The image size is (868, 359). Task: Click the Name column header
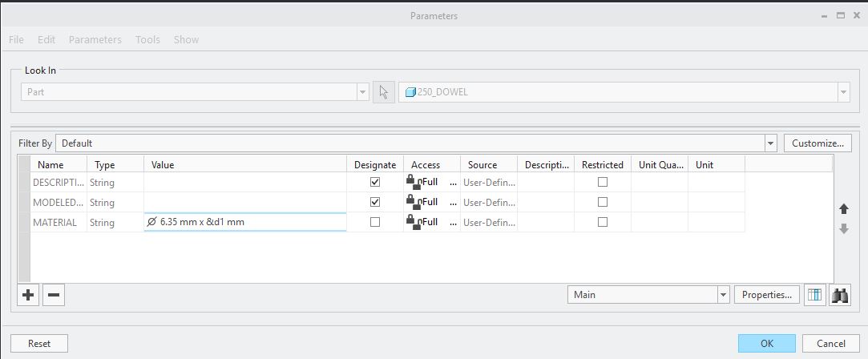59,164
